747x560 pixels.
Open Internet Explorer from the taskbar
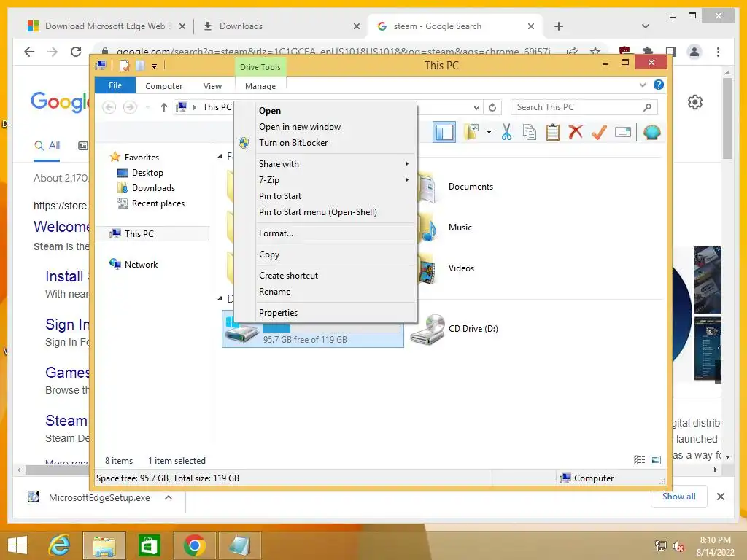60,545
